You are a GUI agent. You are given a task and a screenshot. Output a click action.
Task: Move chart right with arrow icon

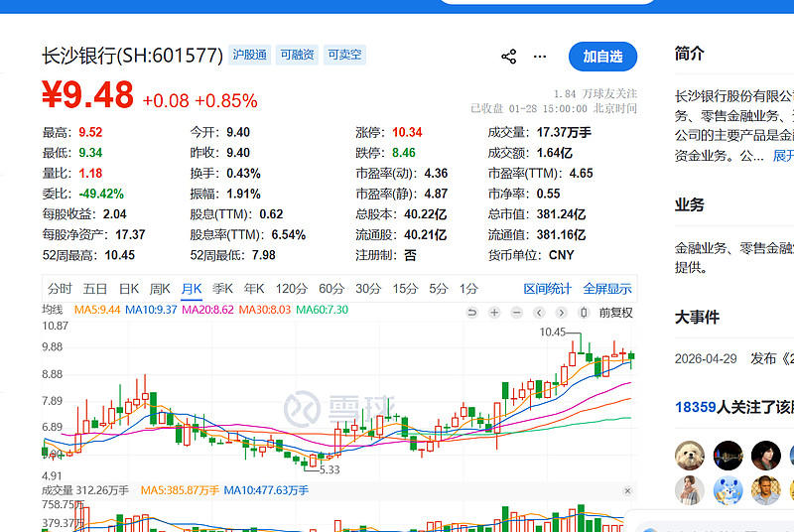coord(561,313)
